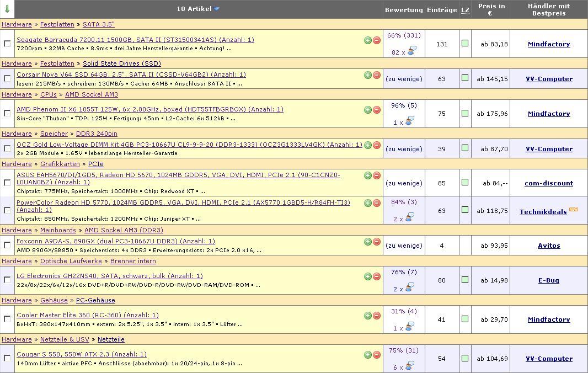588x373 pixels.
Task: Click the LZ availability box for Seagate Barracuda
Action: click(465, 43)
